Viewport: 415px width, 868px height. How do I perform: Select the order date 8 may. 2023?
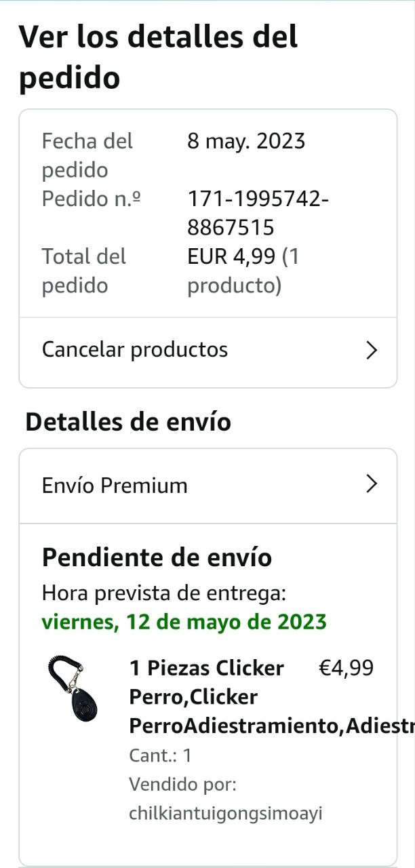(246, 142)
